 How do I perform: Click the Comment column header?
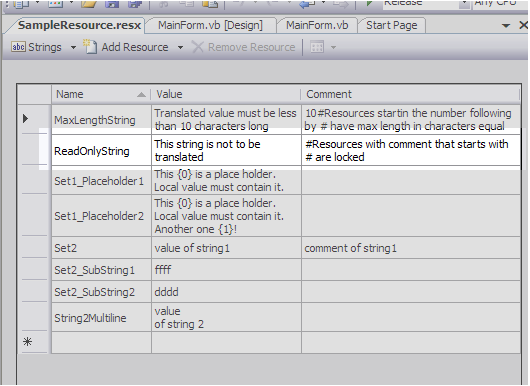(410, 94)
